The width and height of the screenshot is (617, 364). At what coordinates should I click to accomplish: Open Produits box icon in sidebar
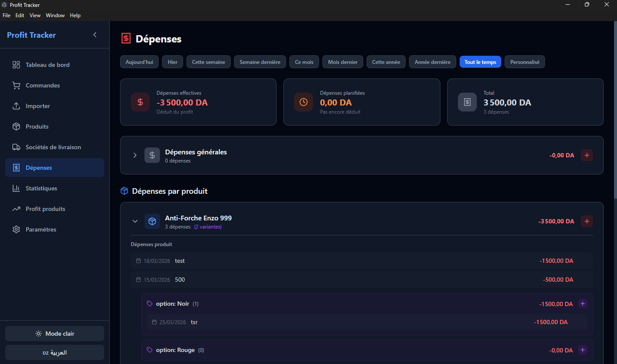(16, 126)
